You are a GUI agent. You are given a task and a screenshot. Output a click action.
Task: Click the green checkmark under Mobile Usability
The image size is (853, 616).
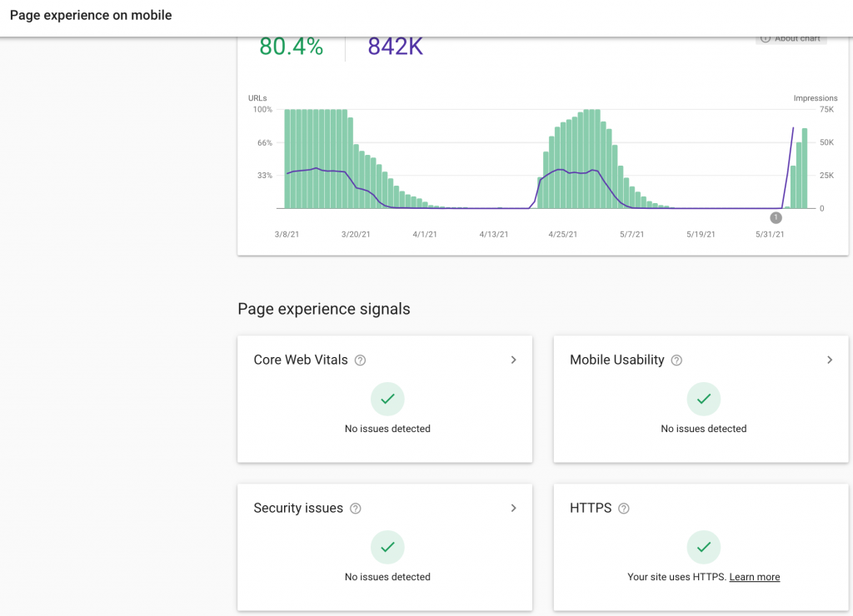point(704,400)
